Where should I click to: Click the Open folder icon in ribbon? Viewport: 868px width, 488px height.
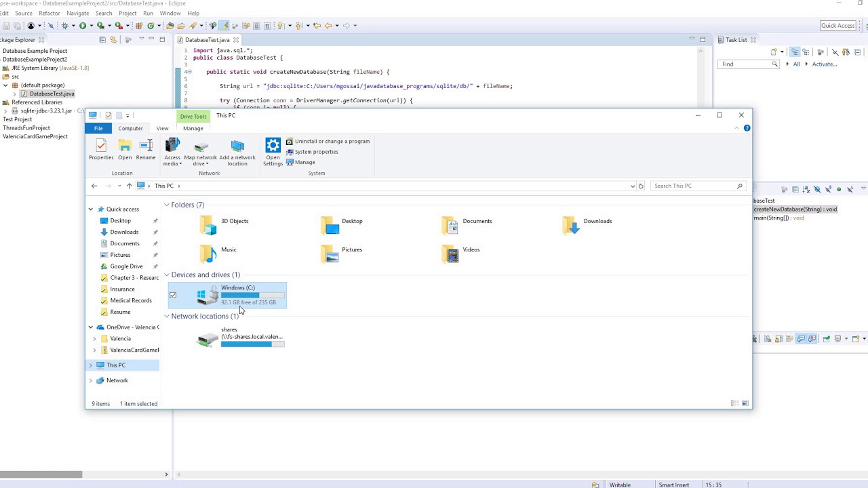coord(125,150)
